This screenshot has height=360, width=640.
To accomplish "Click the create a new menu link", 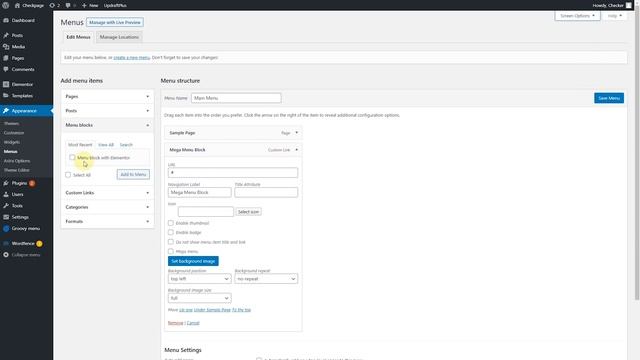I will [x=132, y=58].
